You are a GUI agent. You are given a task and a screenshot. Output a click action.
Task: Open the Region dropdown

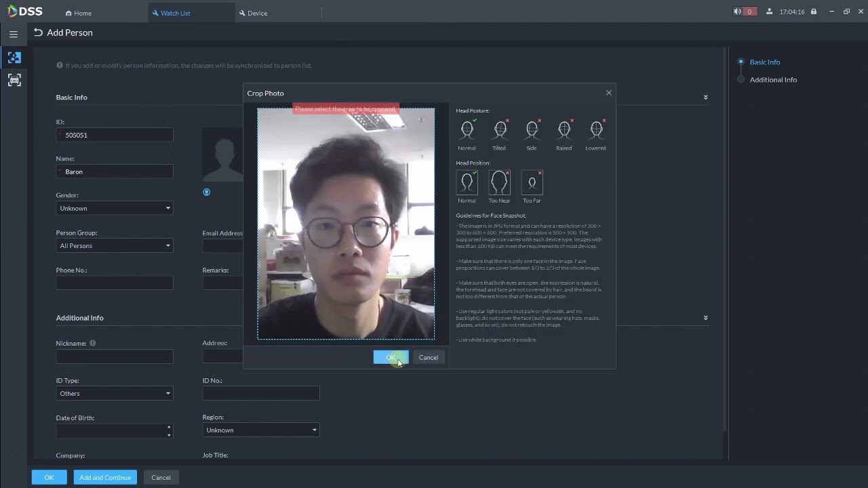(261, 430)
